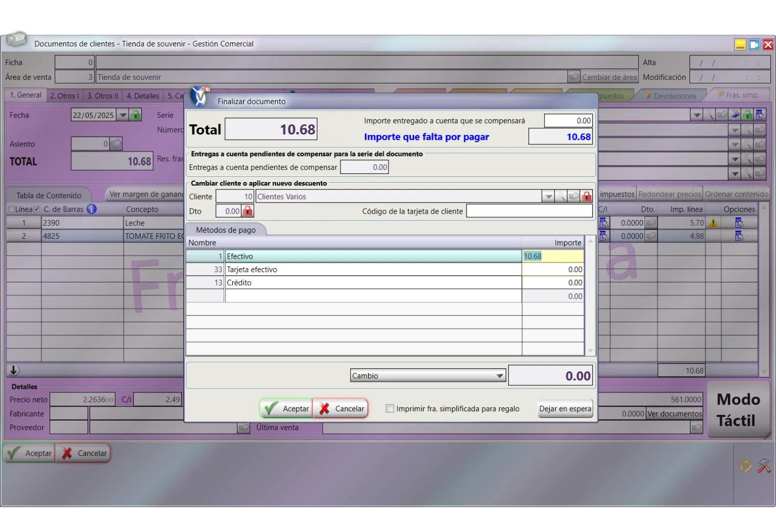Image resolution: width=776 pixels, height=532 pixels.
Task: Switch to the 4. Detalles tab
Action: point(143,96)
